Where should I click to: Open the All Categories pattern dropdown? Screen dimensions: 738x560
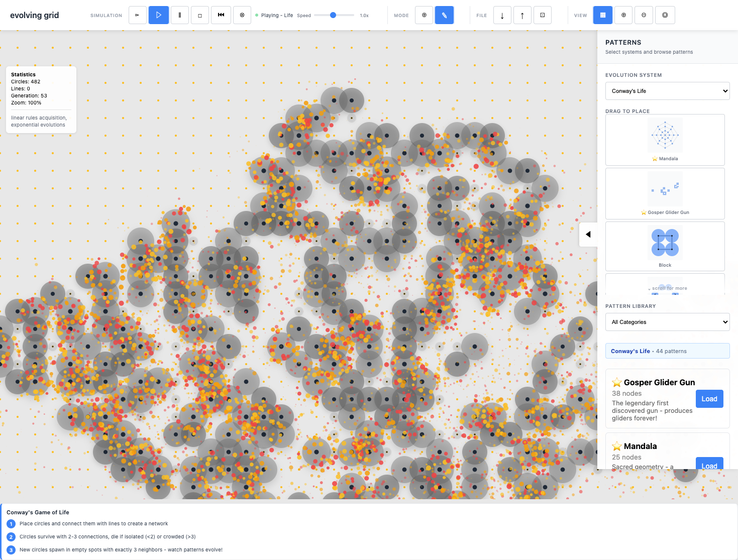(x=667, y=322)
